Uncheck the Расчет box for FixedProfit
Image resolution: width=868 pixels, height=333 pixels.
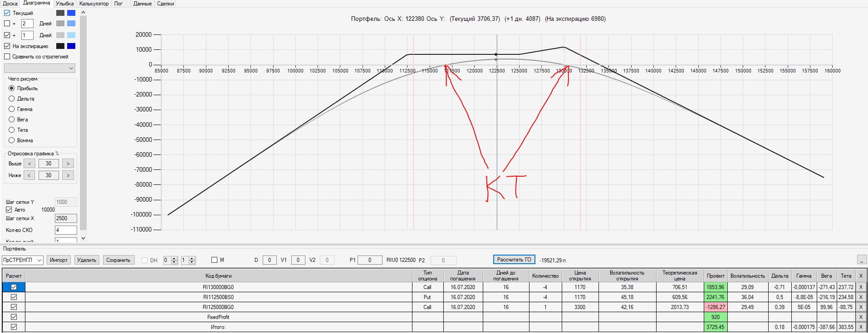(14, 317)
